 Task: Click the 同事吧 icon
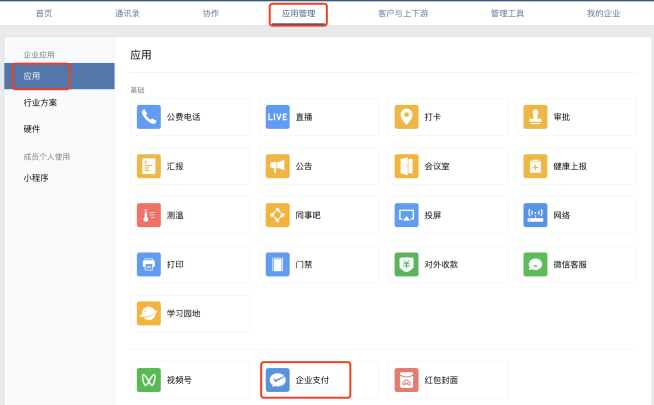coord(277,215)
